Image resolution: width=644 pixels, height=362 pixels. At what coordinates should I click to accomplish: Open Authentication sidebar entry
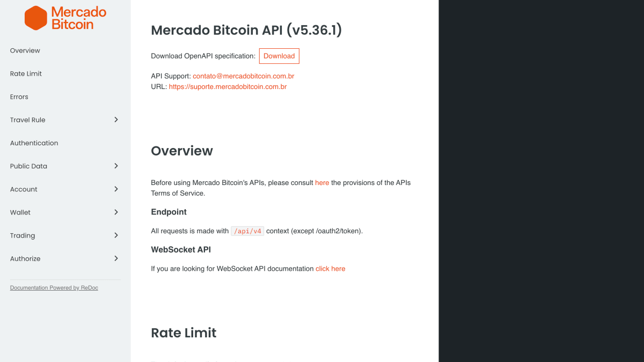[65, 143]
